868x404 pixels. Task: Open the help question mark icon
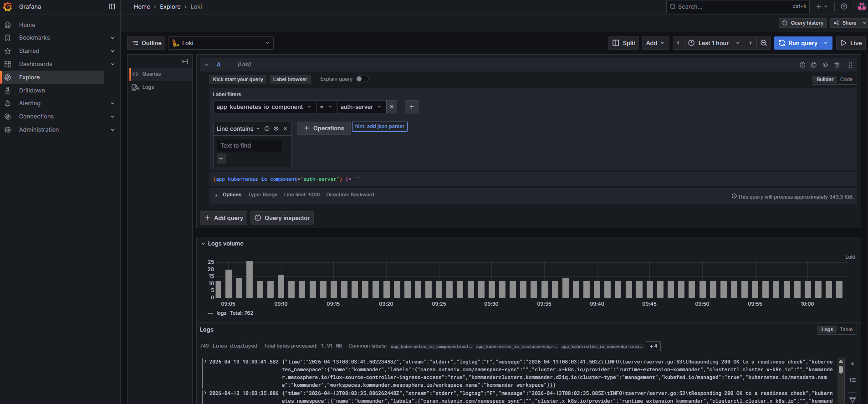(844, 6)
